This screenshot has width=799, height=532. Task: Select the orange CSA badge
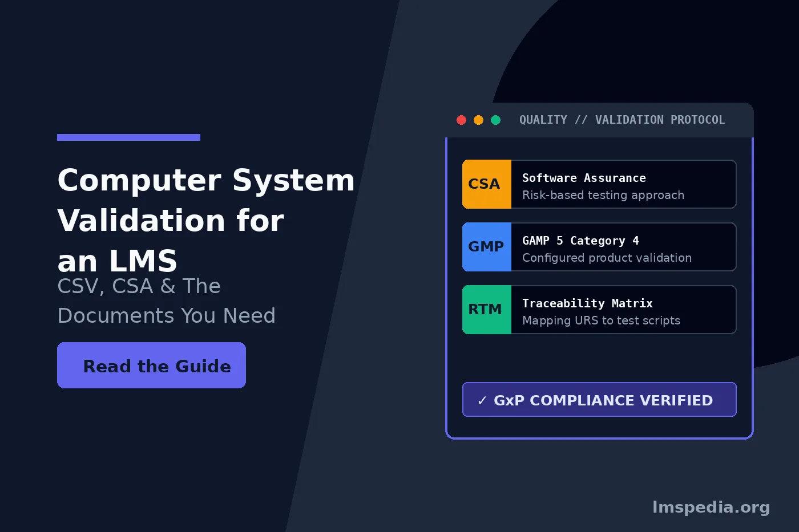point(487,184)
